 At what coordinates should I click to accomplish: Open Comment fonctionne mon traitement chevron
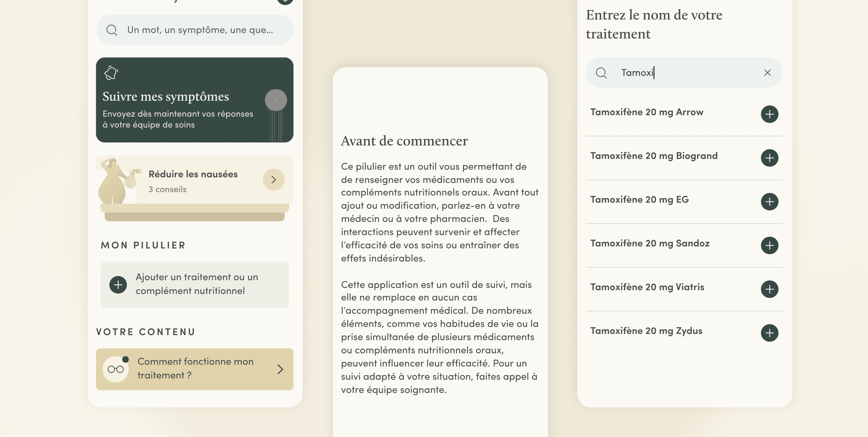[280, 369]
